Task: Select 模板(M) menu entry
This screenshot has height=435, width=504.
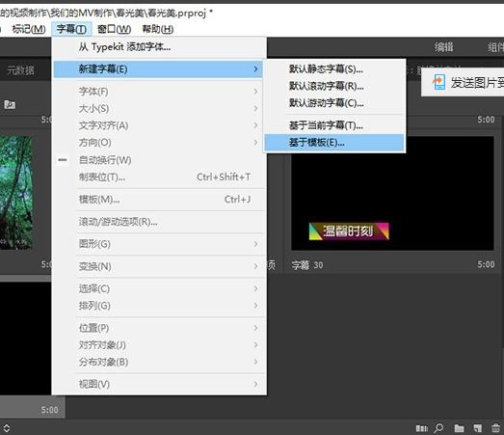Action: (x=159, y=199)
